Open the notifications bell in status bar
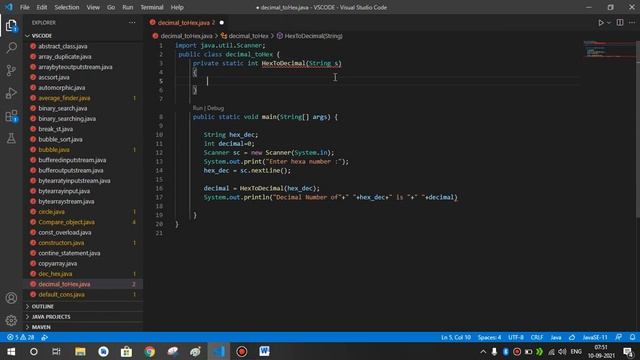The width and height of the screenshot is (640, 360). [x=632, y=338]
